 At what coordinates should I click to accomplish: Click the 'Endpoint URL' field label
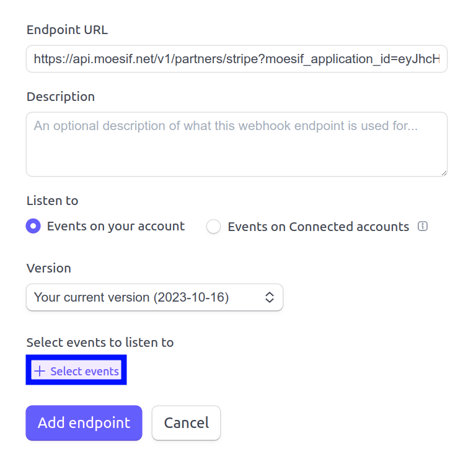tap(67, 30)
